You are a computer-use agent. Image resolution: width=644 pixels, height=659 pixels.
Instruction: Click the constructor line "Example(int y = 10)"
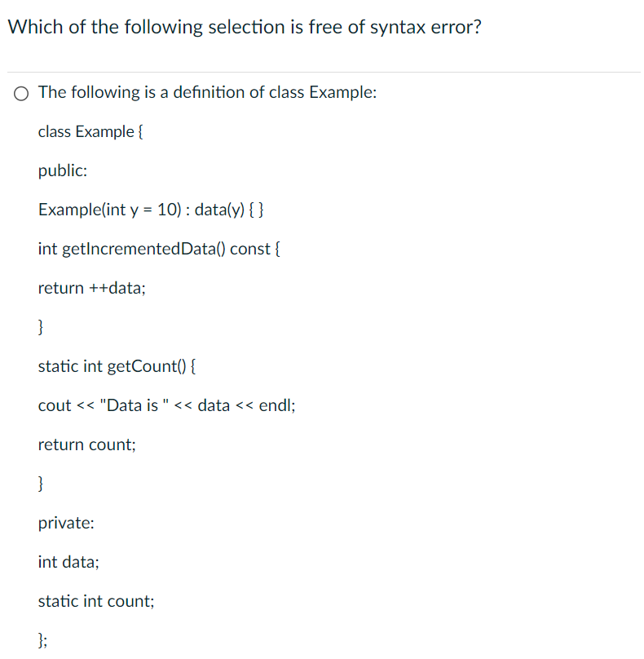[x=151, y=210]
